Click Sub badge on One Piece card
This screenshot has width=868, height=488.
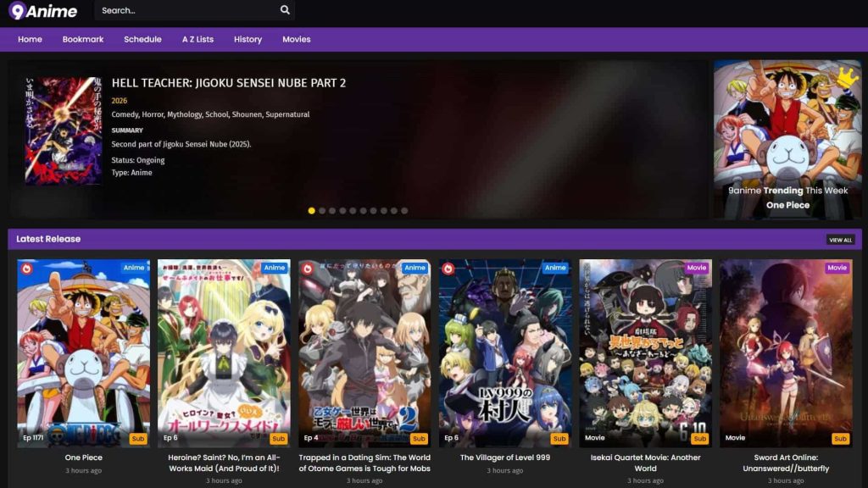[138, 439]
